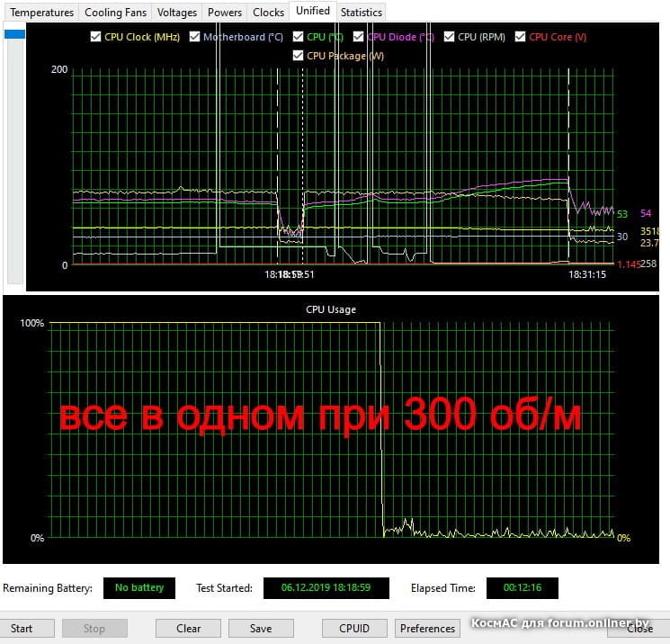Screen dimensions: 670x644
Task: Uncheck the CPU (RPM) checkbox
Action: (449, 37)
